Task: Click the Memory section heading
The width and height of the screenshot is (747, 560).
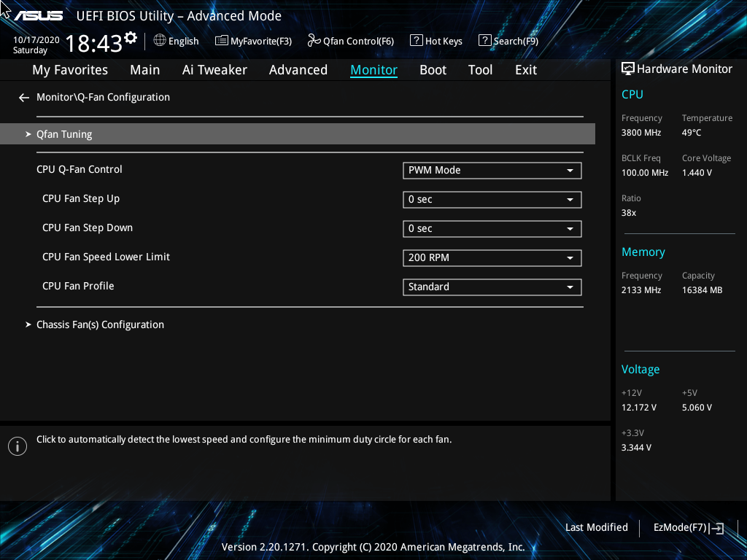Action: 643,252
